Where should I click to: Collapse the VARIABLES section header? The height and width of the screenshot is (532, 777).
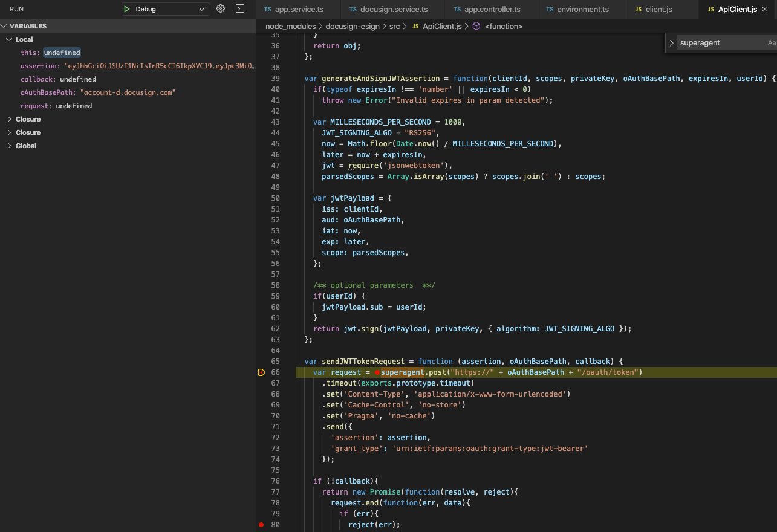tap(5, 26)
